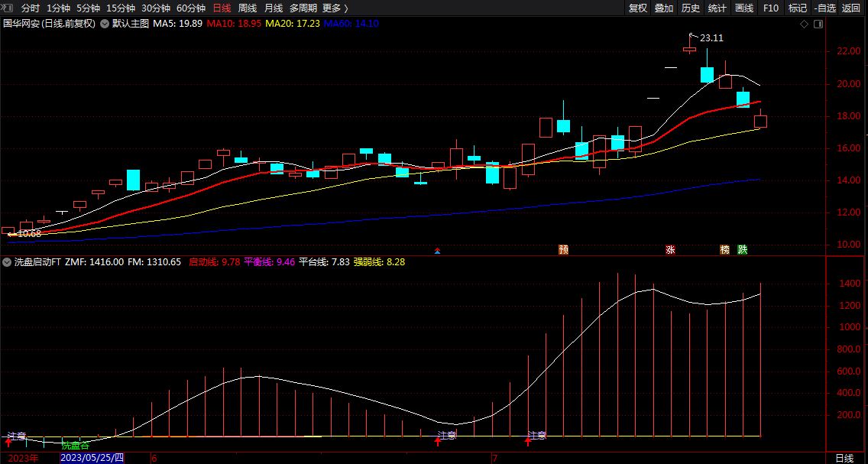The width and height of the screenshot is (868, 464).
Task: Click the 叠加 overlay button
Action: tap(664, 8)
